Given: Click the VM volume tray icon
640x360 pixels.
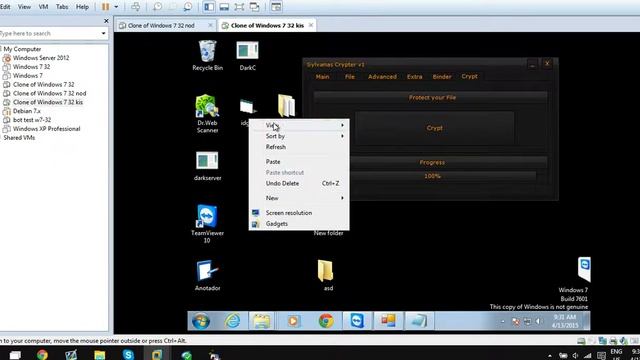Looking at the screenshot, I should pyautogui.click(x=539, y=322).
